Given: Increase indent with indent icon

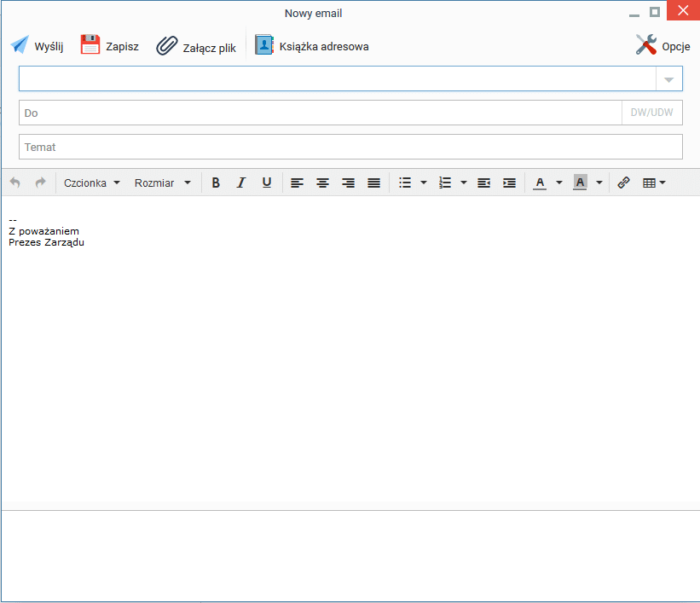Looking at the screenshot, I should coord(509,183).
